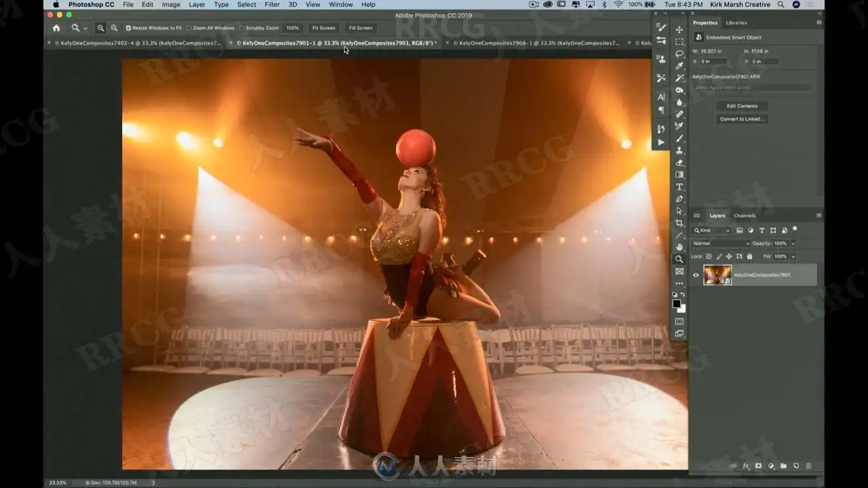Select the Gradient tool
The image size is (868, 488).
(679, 175)
